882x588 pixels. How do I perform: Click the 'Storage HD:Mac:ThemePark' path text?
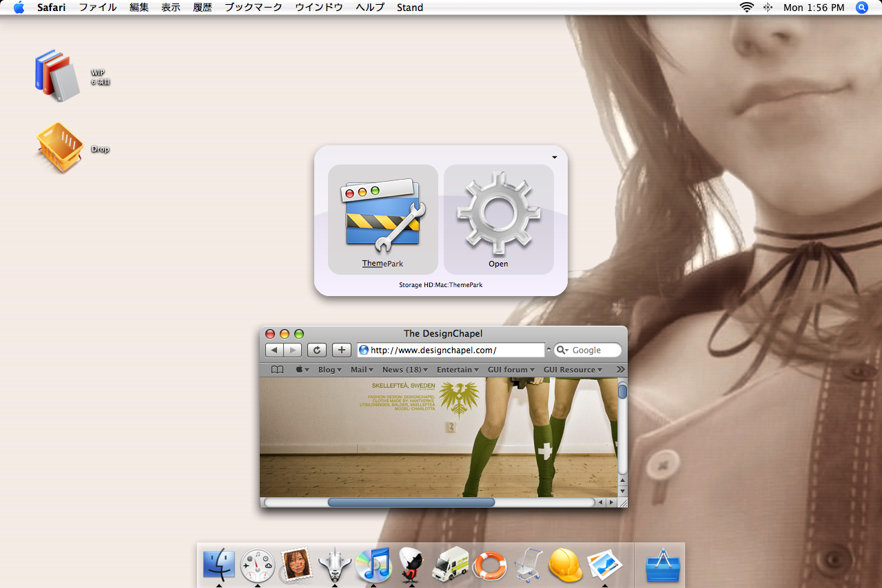tap(441, 284)
